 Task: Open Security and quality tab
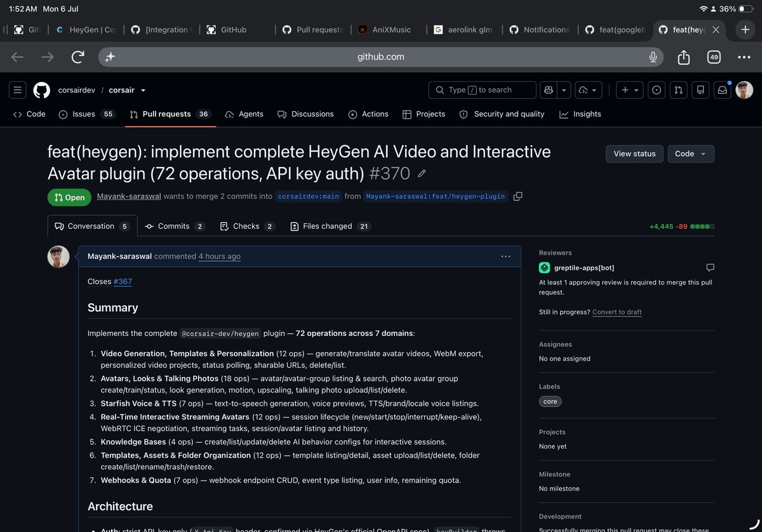coord(502,114)
